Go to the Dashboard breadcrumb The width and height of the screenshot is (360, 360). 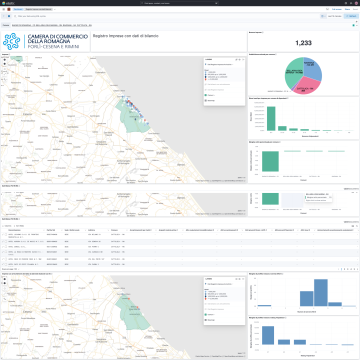[18, 9]
